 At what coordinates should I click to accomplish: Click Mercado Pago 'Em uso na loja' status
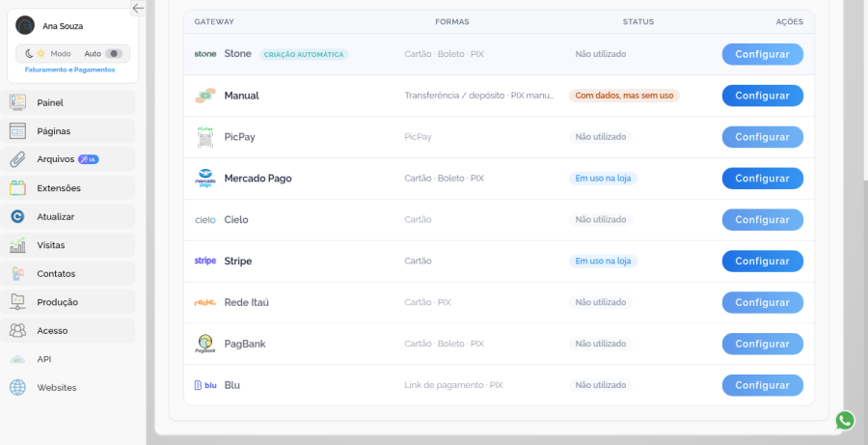coord(603,179)
